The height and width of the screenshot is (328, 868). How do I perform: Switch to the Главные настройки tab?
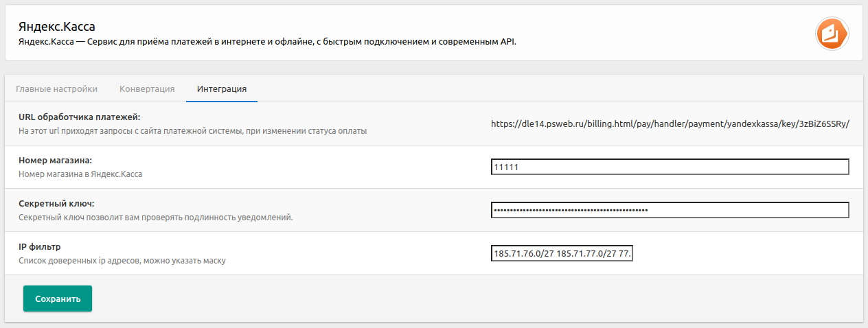[x=56, y=89]
